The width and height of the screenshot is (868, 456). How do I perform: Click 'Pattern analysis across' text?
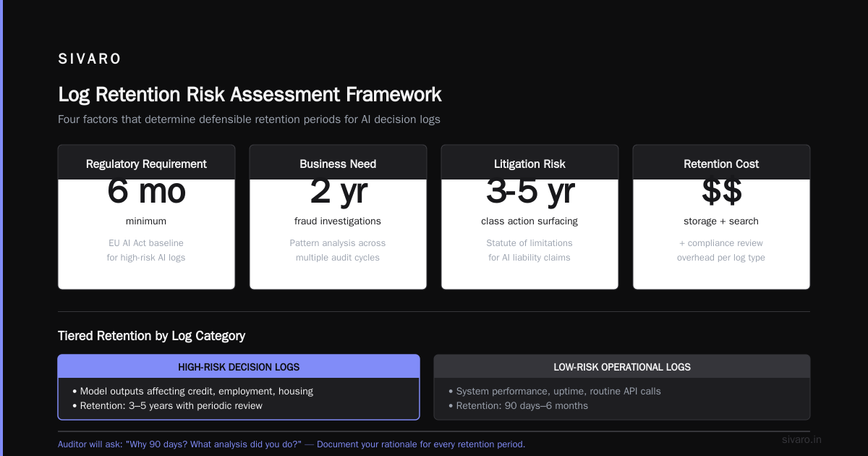(x=338, y=243)
